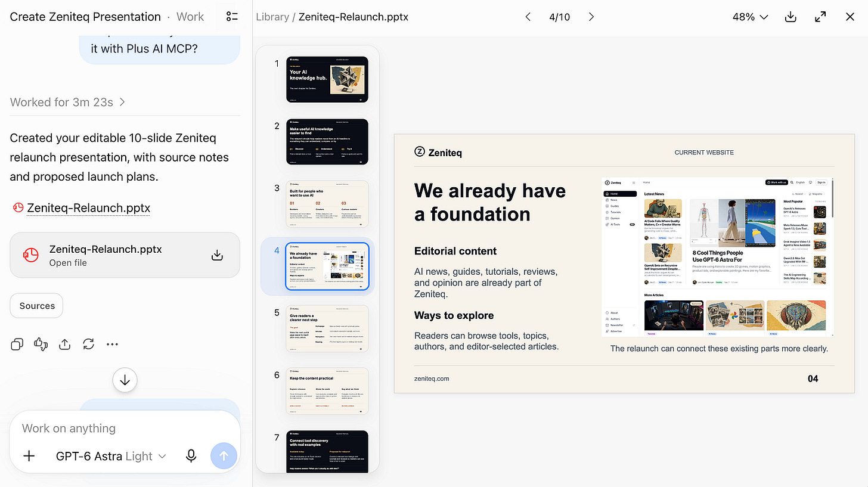
Task: Select slide 4 thumbnail "We already have a foundation"
Action: 327,266
